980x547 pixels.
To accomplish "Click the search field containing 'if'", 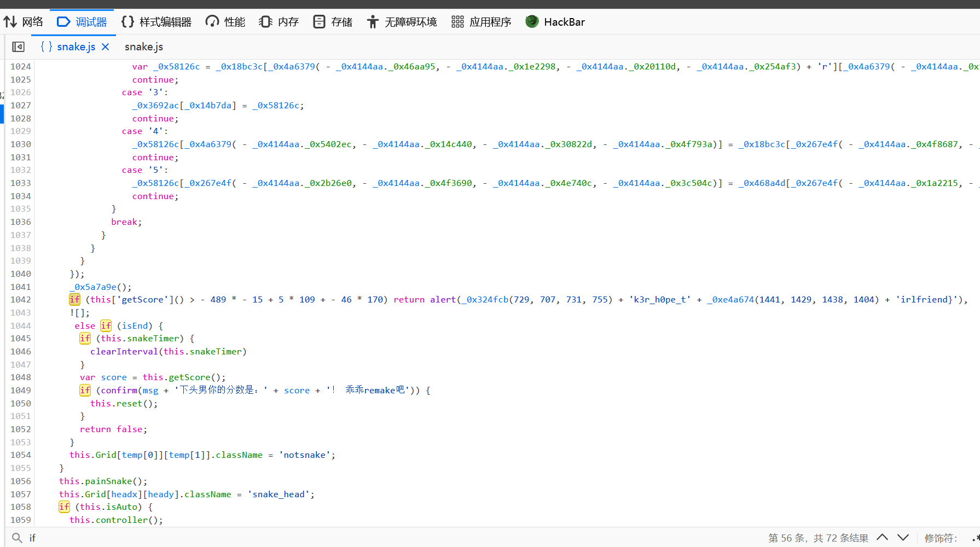I will (x=383, y=538).
